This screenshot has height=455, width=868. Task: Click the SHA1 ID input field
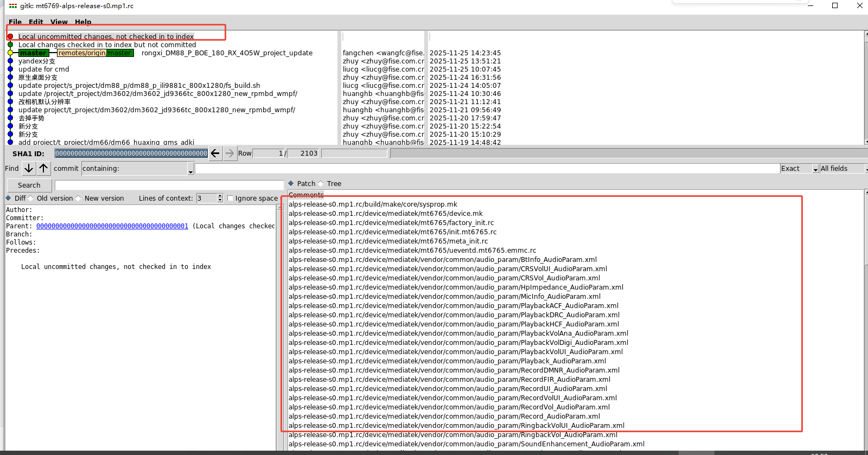coord(131,153)
